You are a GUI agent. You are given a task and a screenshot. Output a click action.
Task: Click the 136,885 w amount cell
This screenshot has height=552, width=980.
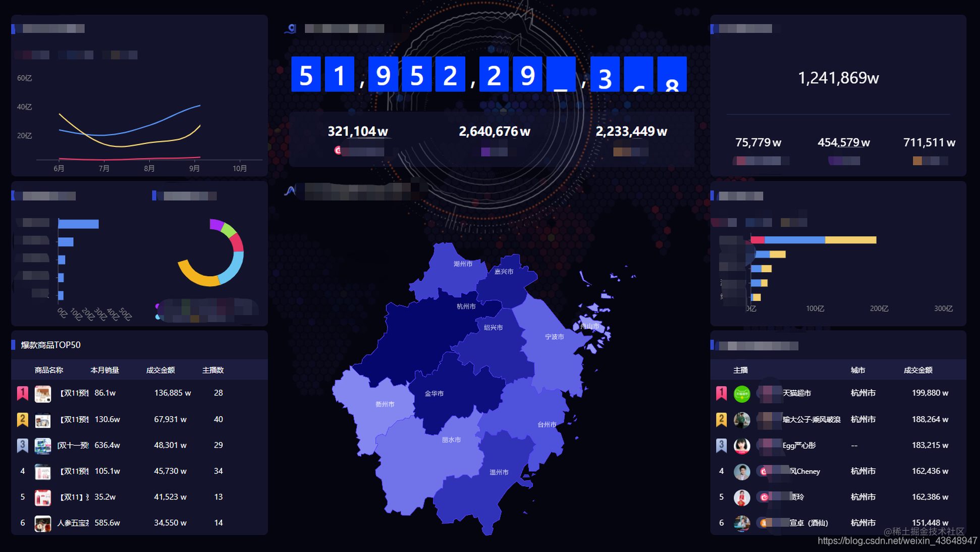pyautogui.click(x=173, y=393)
